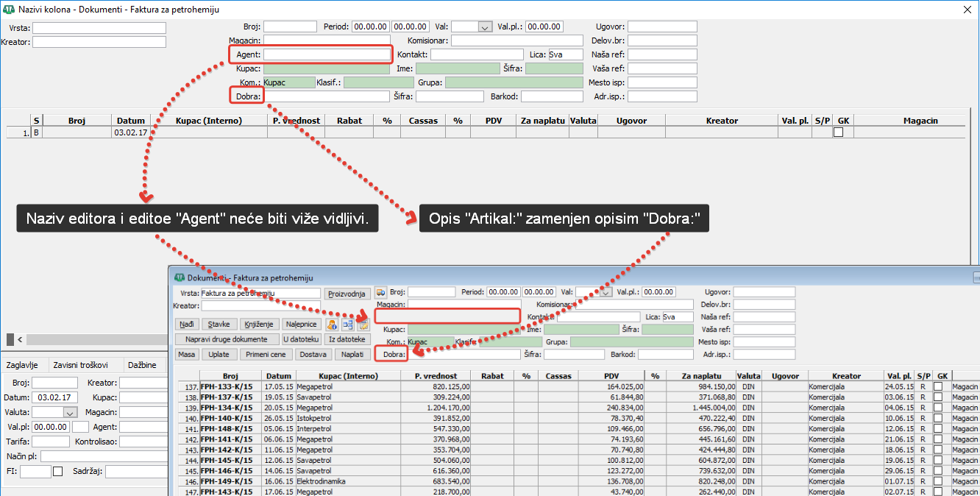Click the app icon in Nazivi kolona title bar

click(9, 8)
